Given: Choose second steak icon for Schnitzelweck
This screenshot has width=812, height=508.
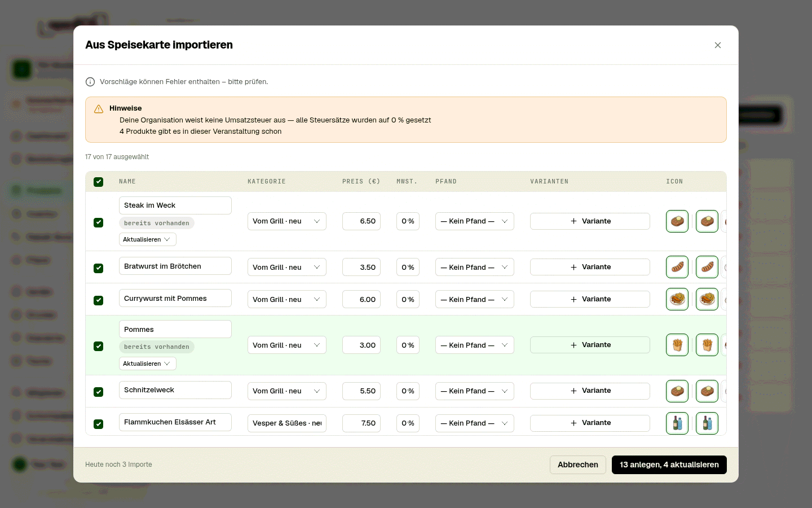Looking at the screenshot, I should tap(707, 391).
